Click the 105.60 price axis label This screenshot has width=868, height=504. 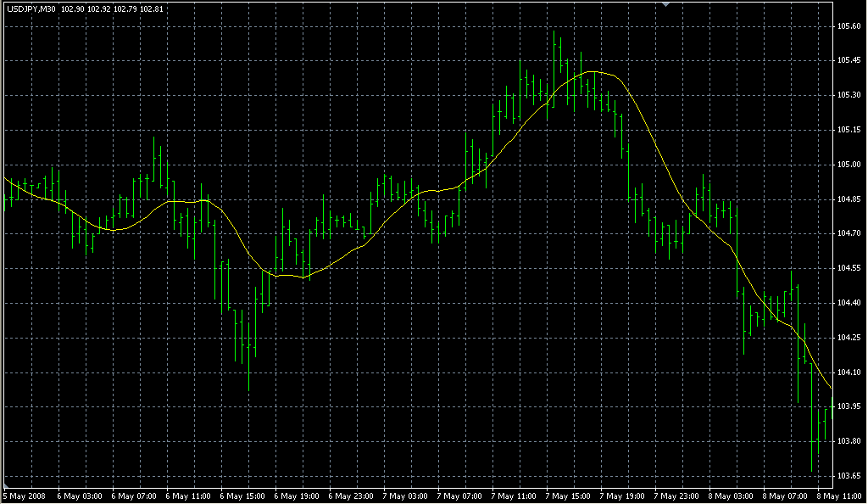849,26
